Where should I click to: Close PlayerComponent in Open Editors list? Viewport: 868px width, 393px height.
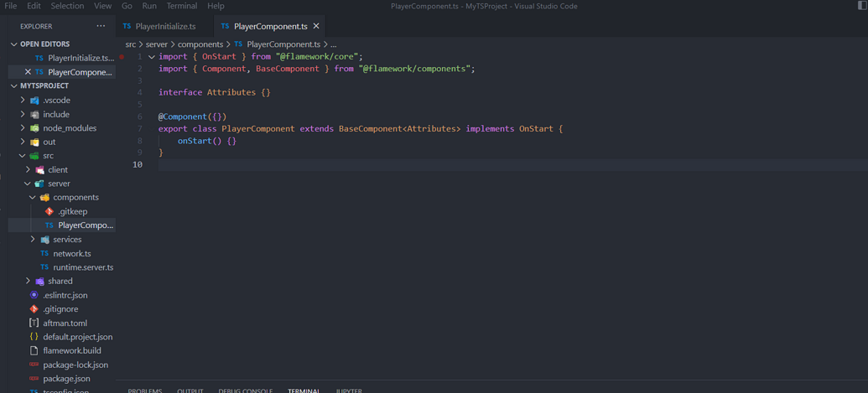[28, 72]
